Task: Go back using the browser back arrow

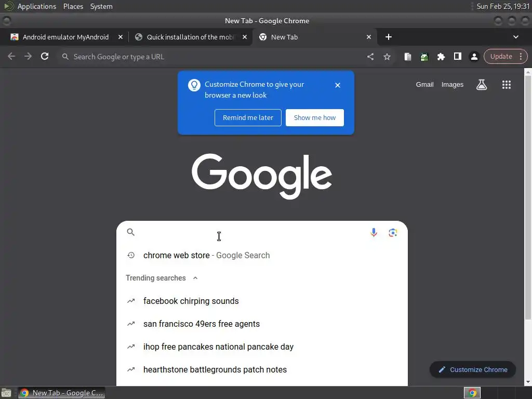Action: [x=11, y=56]
